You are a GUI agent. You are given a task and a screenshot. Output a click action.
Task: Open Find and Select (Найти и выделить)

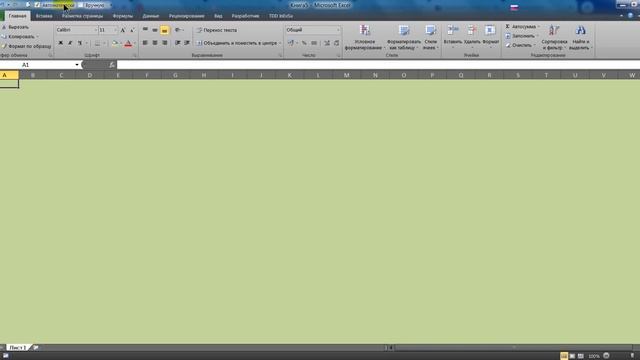(x=580, y=37)
